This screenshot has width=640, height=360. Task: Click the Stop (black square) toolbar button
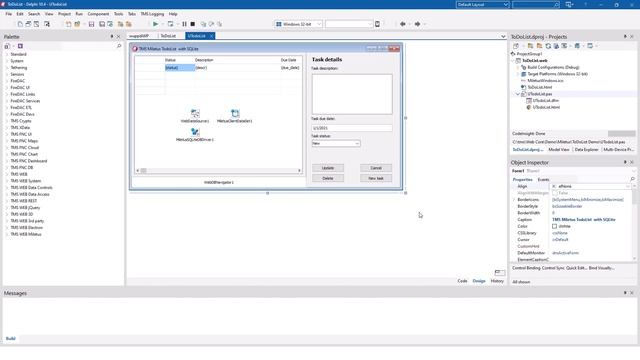[x=193, y=24]
